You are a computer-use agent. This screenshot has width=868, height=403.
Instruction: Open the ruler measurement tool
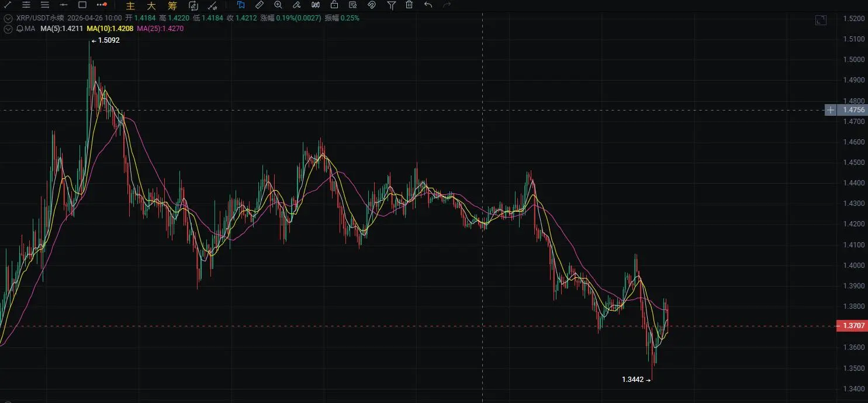pyautogui.click(x=260, y=5)
